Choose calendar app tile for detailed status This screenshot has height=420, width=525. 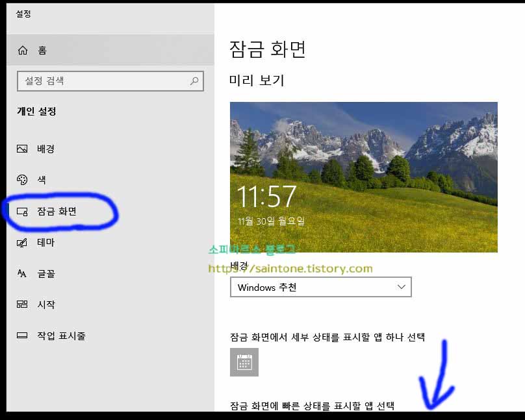tap(244, 362)
